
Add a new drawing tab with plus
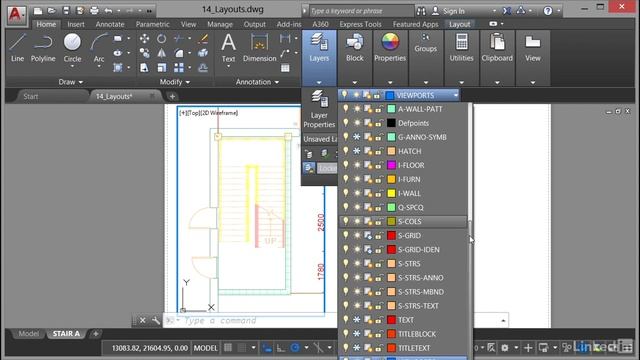pyautogui.click(x=172, y=96)
